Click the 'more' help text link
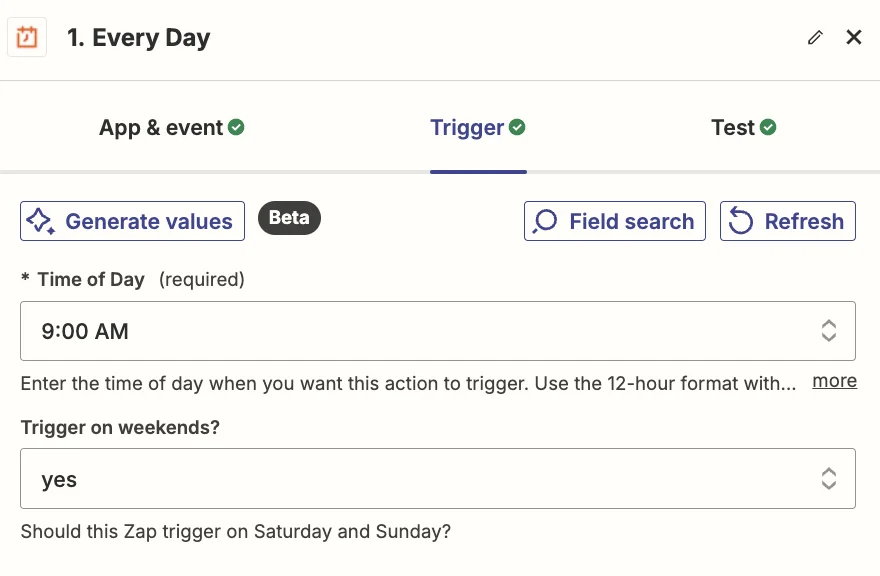The width and height of the screenshot is (880, 576). click(834, 381)
